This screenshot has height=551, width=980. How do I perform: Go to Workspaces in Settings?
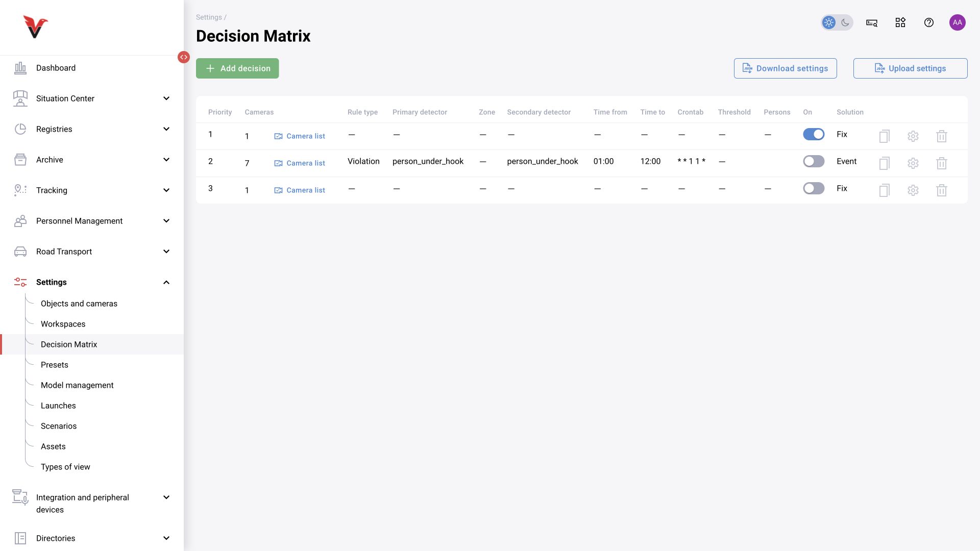63,324
